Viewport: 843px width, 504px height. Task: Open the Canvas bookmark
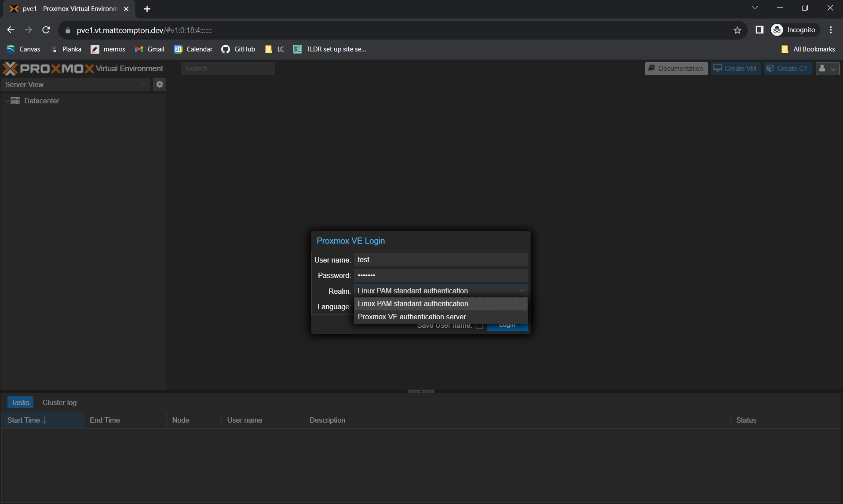point(24,49)
